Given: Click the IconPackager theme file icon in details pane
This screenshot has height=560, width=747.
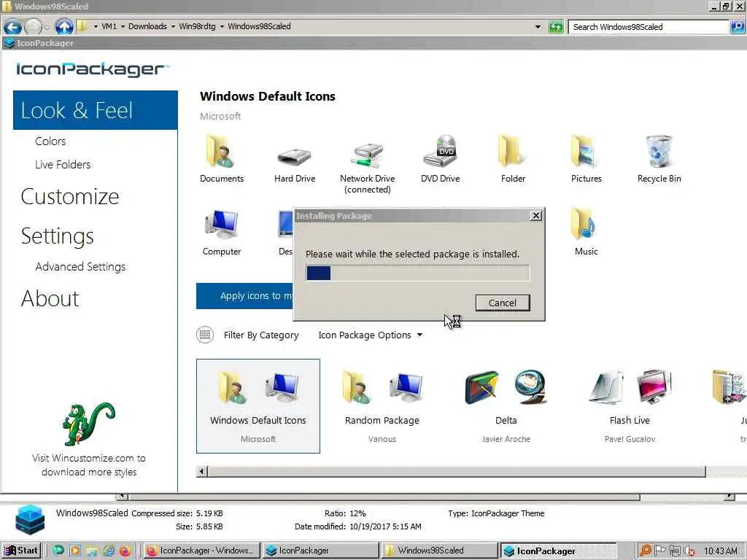Looking at the screenshot, I should 29,520.
